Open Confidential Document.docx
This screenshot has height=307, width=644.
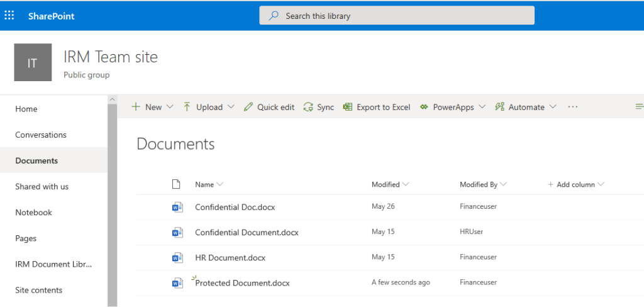pyautogui.click(x=247, y=233)
